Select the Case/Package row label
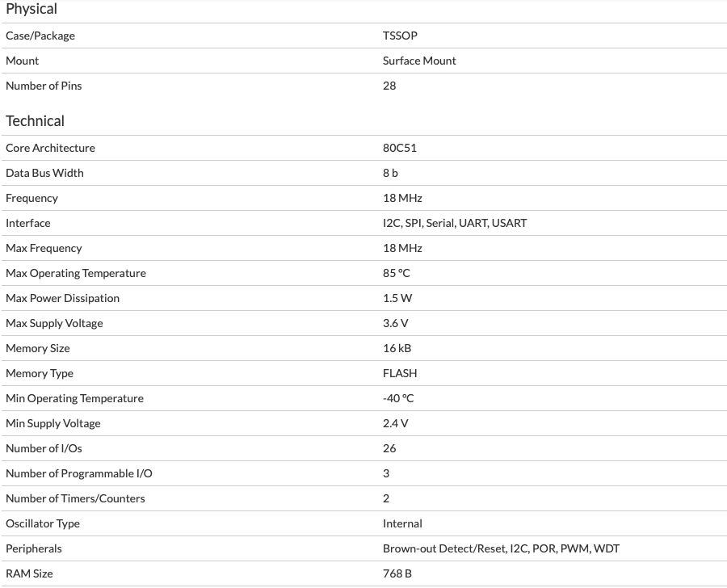This screenshot has height=588, width=727. click(x=40, y=36)
